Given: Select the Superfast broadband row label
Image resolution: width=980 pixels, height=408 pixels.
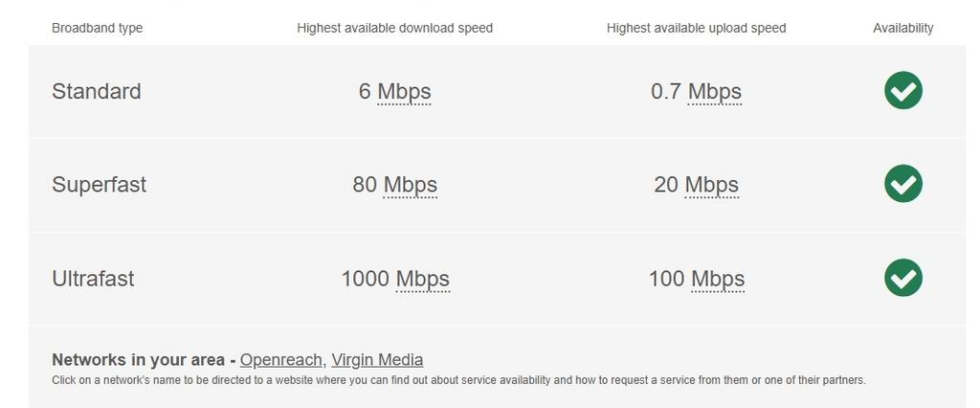Looking at the screenshot, I should point(99,185).
